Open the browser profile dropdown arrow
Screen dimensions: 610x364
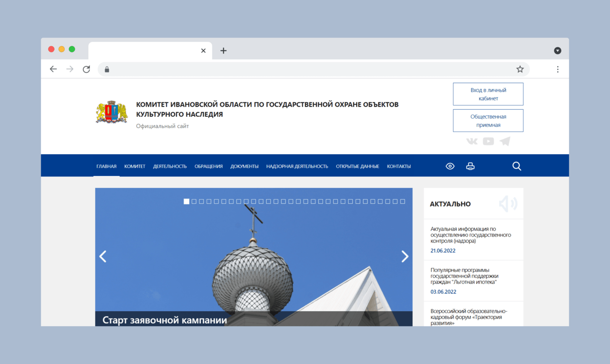pyautogui.click(x=558, y=51)
